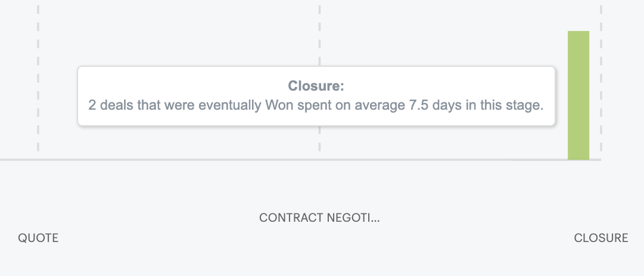This screenshot has width=644, height=276.
Task: Click the bold "Closure:" tooltip heading
Action: (316, 86)
